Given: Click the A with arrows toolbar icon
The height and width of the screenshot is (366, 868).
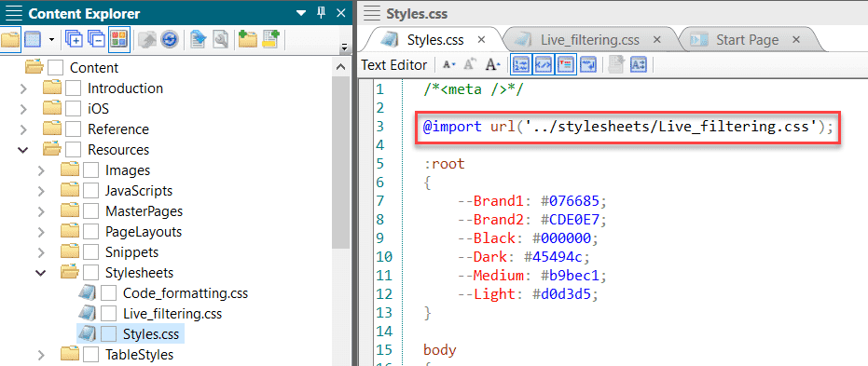Looking at the screenshot, I should [639, 64].
